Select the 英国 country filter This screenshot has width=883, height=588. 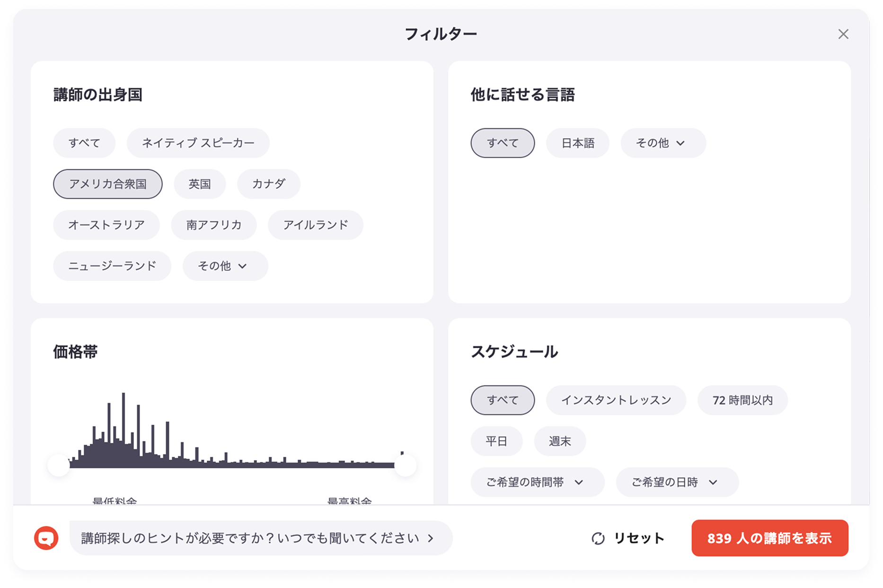199,184
